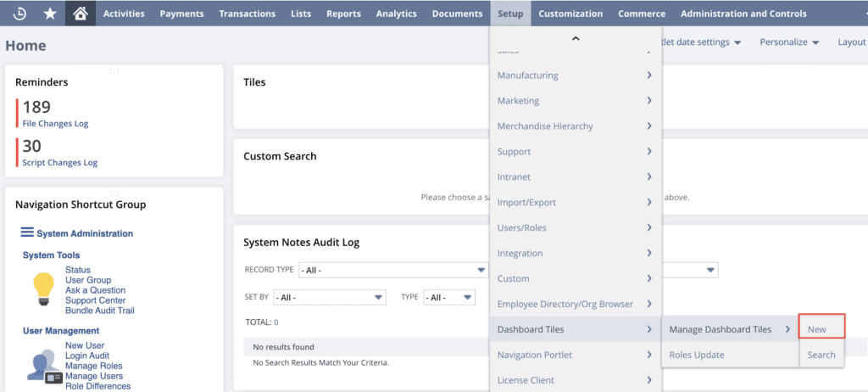Go to Home via house icon
868x392 pixels.
coord(80,14)
